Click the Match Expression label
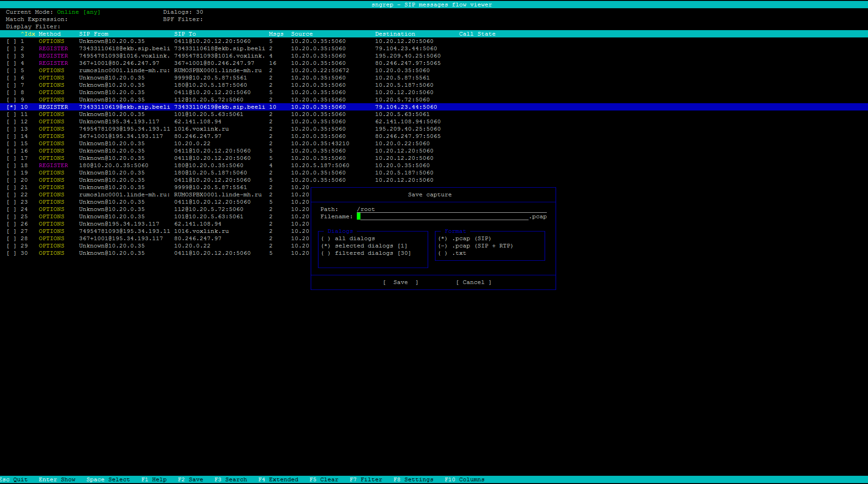 (x=37, y=19)
